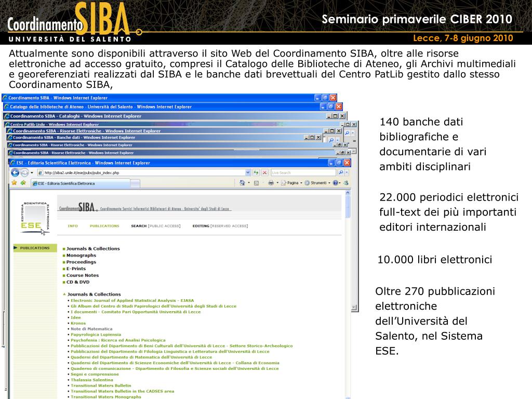This screenshot has height=399, width=532.
Task: Click the Messenger icon at toolbar end
Action: (346, 183)
